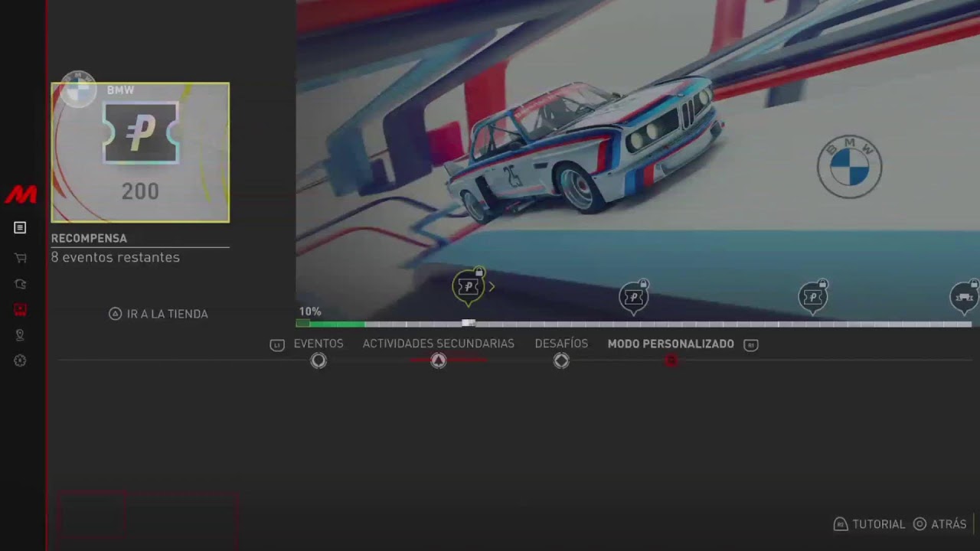Click the L1 bumper icon before EVENTOS
Screen dimensions: 980x551
[277, 345]
